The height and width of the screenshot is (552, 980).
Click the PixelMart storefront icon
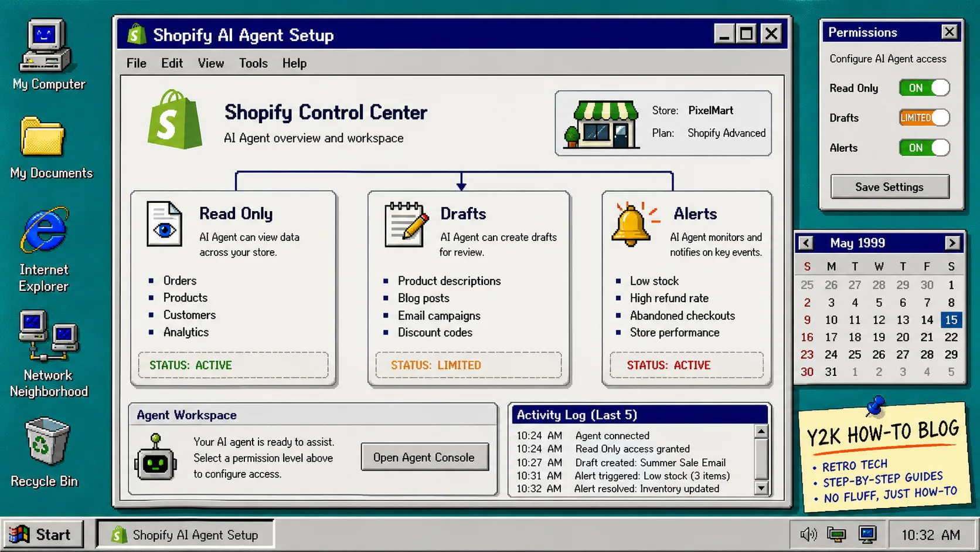(x=602, y=124)
